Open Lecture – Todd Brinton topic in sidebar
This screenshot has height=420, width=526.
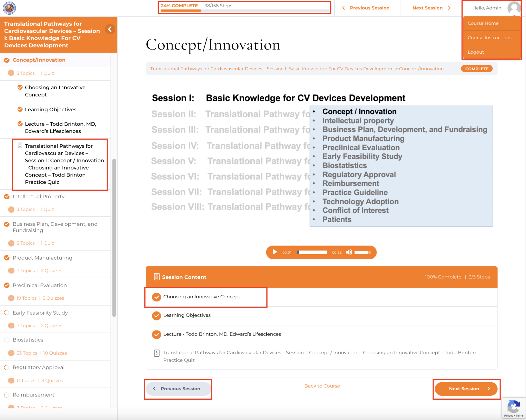61,128
